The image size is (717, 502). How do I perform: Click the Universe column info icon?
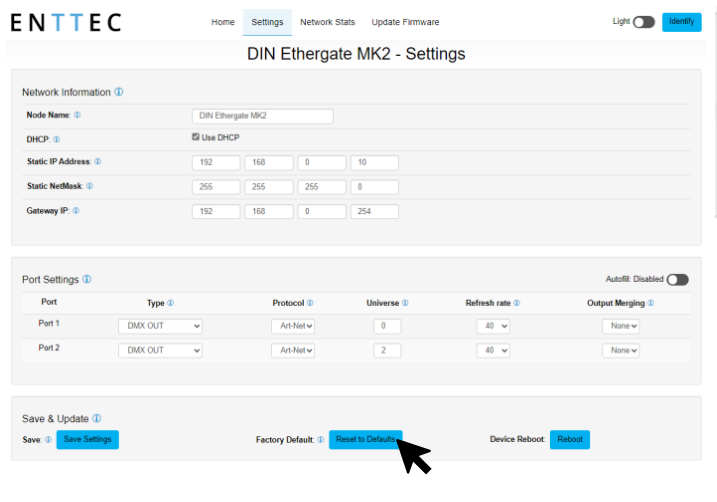pyautogui.click(x=405, y=303)
